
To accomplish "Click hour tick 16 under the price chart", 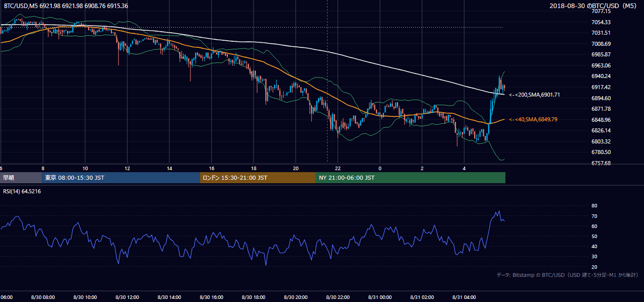I will (x=212, y=168).
